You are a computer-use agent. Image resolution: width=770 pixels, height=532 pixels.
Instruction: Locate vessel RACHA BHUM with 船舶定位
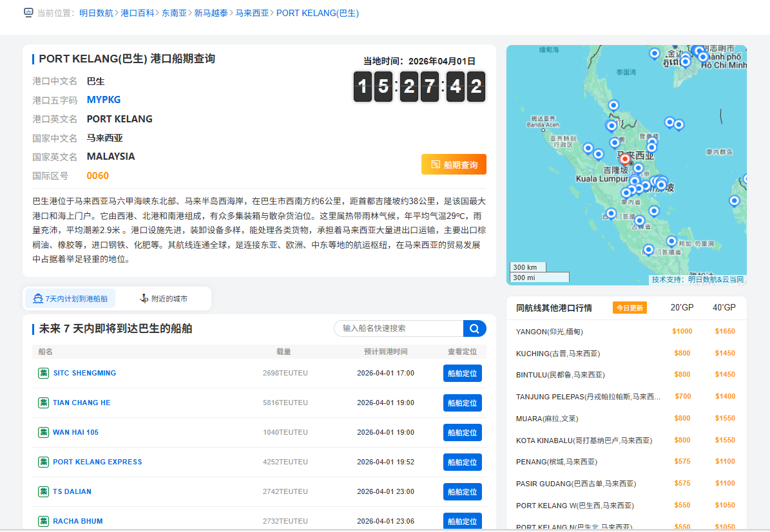pyautogui.click(x=462, y=521)
